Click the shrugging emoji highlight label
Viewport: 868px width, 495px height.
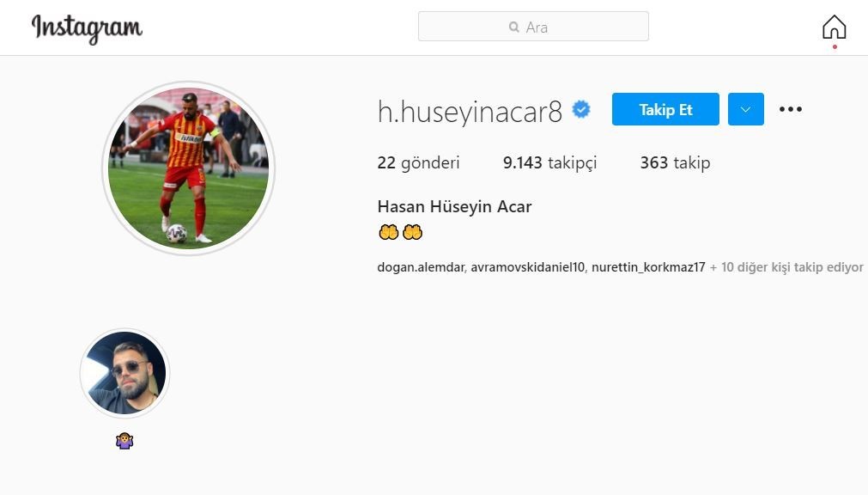124,441
